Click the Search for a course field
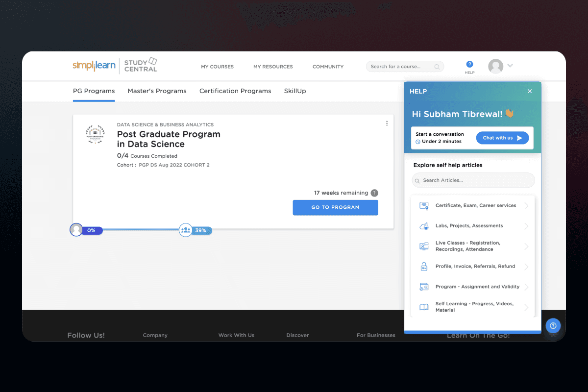This screenshot has height=392, width=588. pos(405,67)
